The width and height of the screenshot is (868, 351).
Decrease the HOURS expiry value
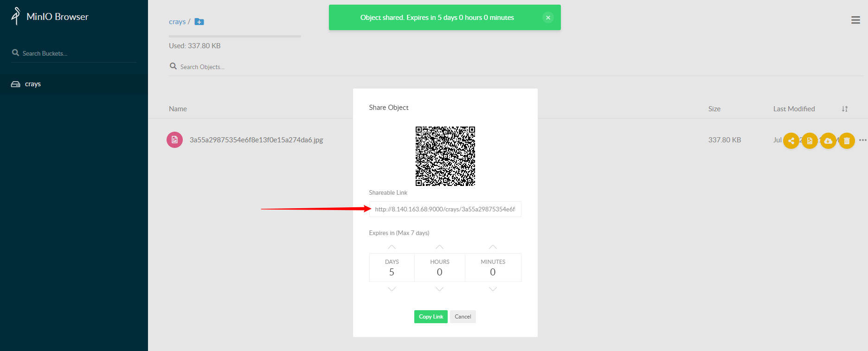439,289
